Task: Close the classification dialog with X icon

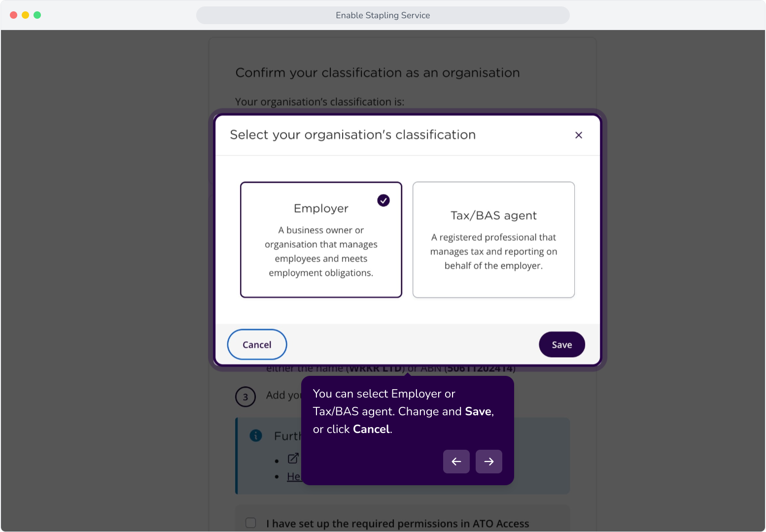Action: click(x=579, y=135)
